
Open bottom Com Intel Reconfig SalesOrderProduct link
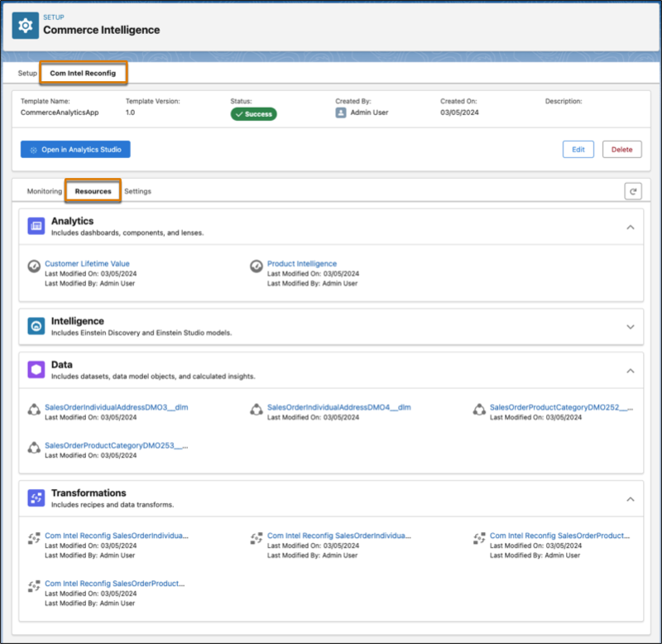[115, 584]
